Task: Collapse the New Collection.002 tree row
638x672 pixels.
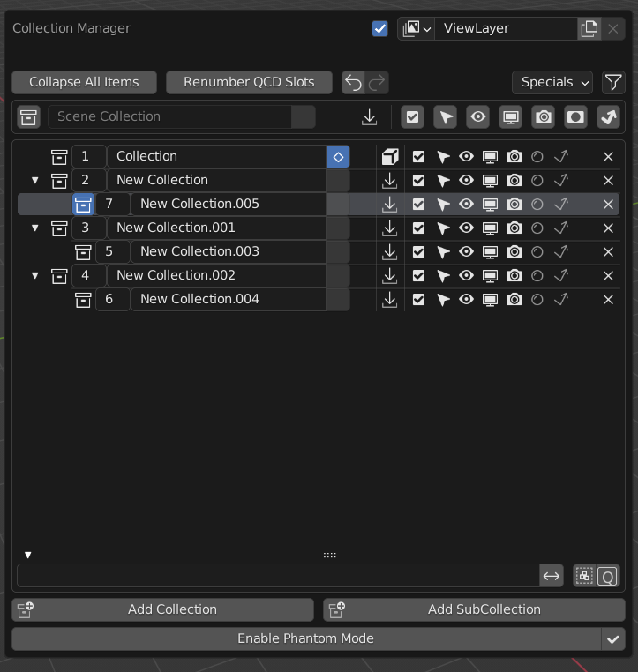Action: (35, 275)
